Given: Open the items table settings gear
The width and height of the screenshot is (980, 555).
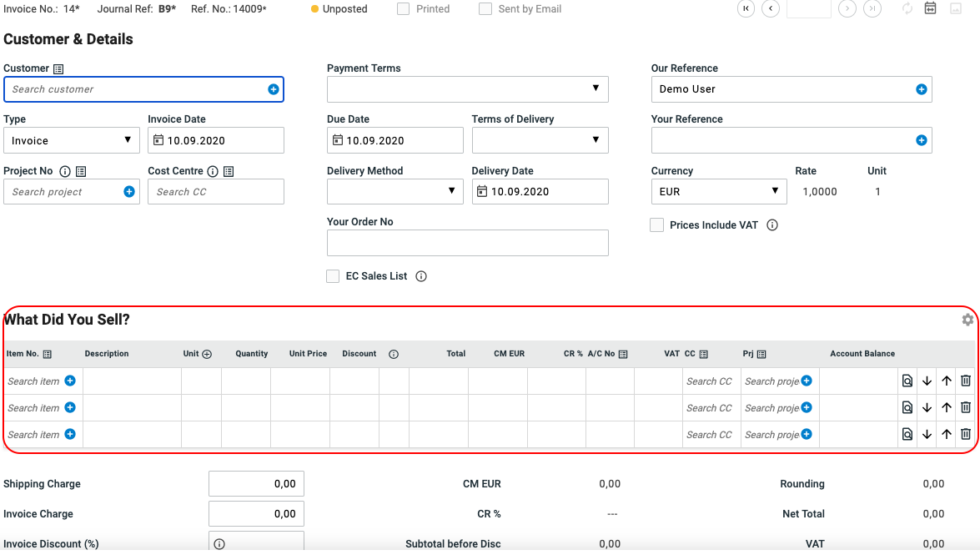Looking at the screenshot, I should click(x=967, y=320).
